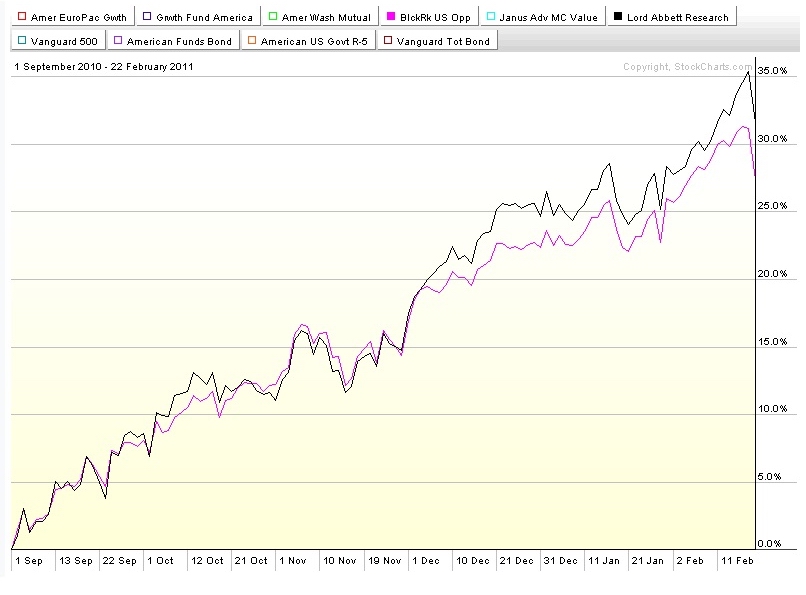Click the purple line's peak above 30%

(x=743, y=126)
